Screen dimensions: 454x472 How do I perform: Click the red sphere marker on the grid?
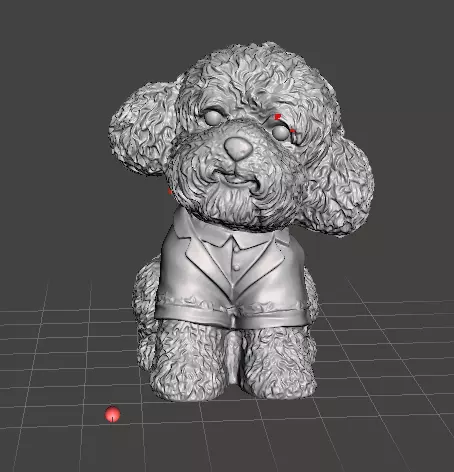coord(112,414)
